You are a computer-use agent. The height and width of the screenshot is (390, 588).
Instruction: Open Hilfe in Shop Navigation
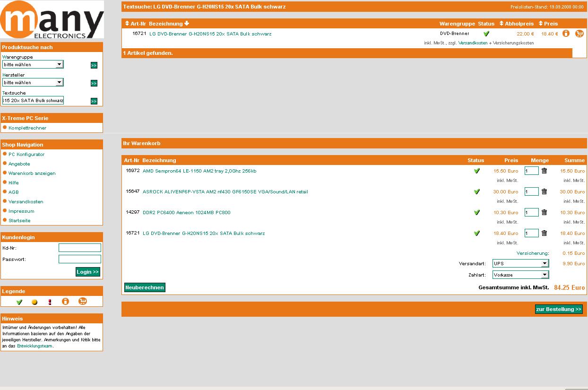[x=14, y=183]
